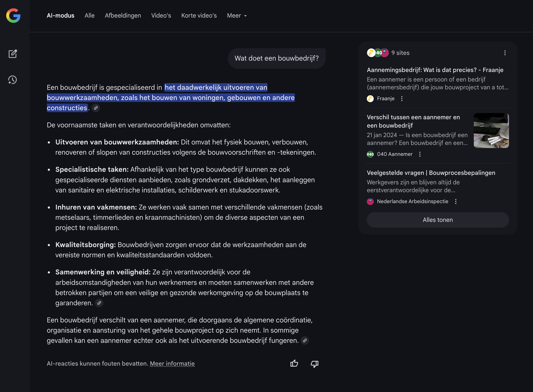This screenshot has width=533, height=392.
Task: Open the three-dot menu beside '9 sites'
Action: [505, 53]
